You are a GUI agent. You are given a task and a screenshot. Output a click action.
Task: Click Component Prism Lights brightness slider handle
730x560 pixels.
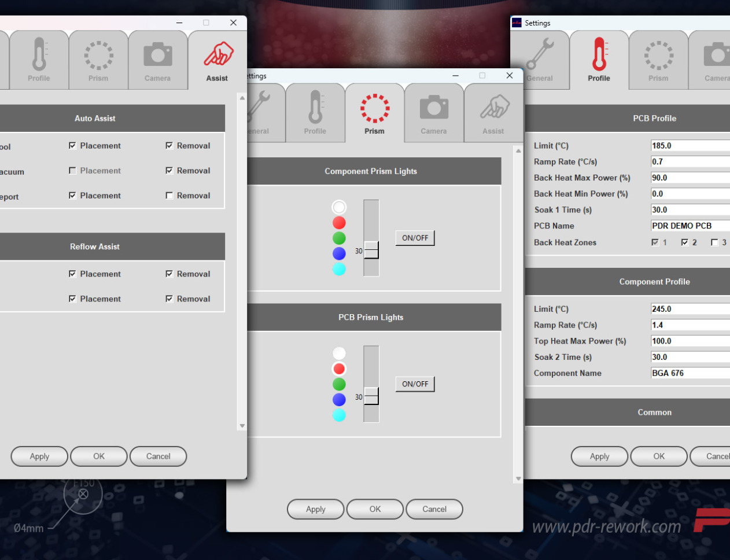coord(371,250)
